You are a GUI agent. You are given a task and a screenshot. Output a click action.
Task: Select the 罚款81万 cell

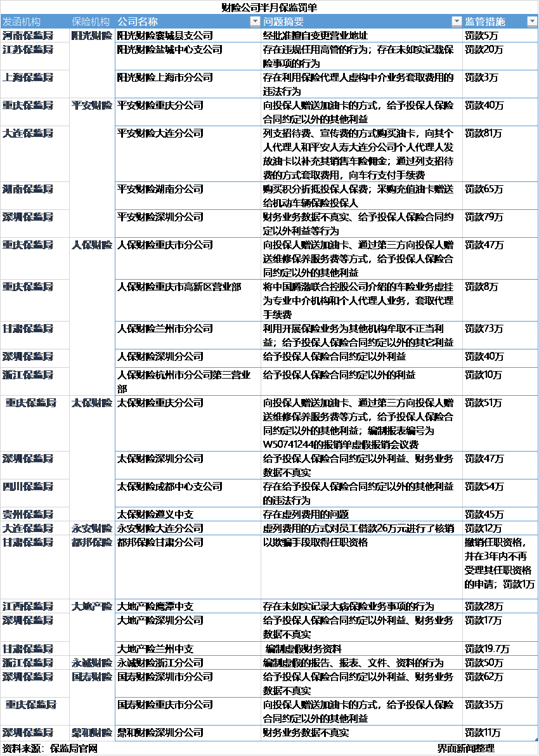click(500, 154)
